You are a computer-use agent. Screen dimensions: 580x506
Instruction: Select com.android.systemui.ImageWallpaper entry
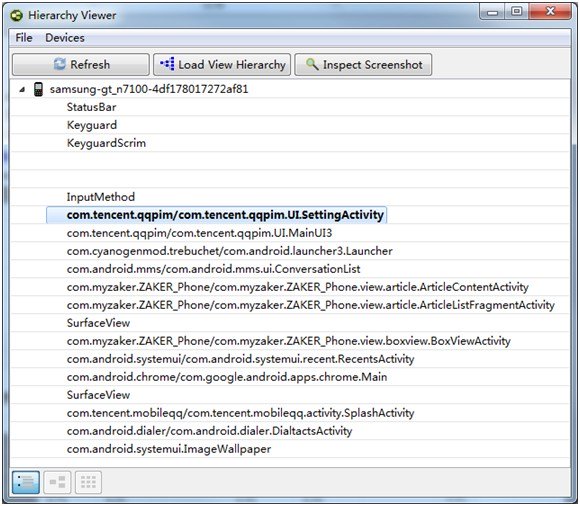[x=169, y=449]
